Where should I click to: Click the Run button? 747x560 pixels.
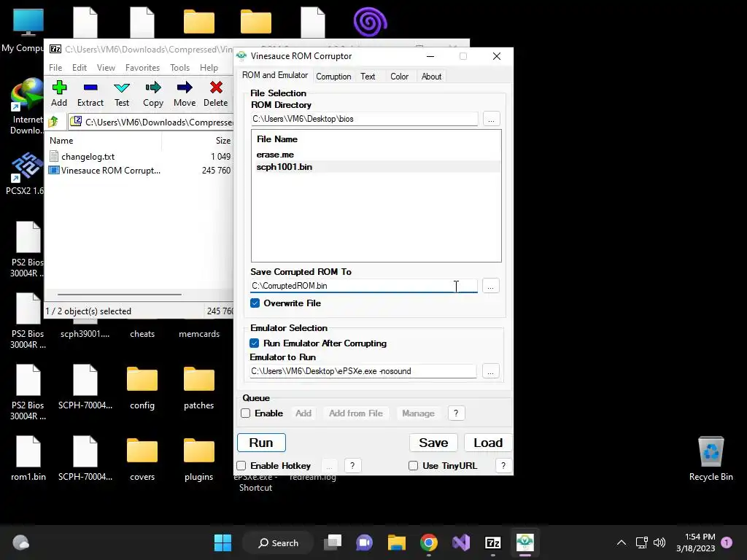coord(261,443)
